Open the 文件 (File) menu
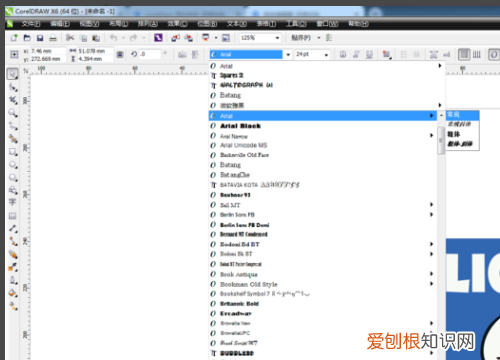The width and height of the screenshot is (500, 360). click(x=31, y=24)
